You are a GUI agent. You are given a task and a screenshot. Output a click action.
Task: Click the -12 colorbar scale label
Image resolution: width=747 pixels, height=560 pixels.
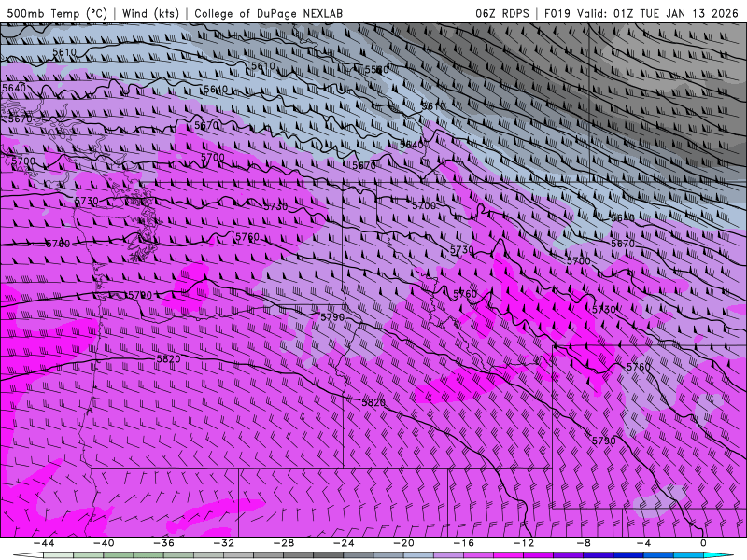point(524,543)
